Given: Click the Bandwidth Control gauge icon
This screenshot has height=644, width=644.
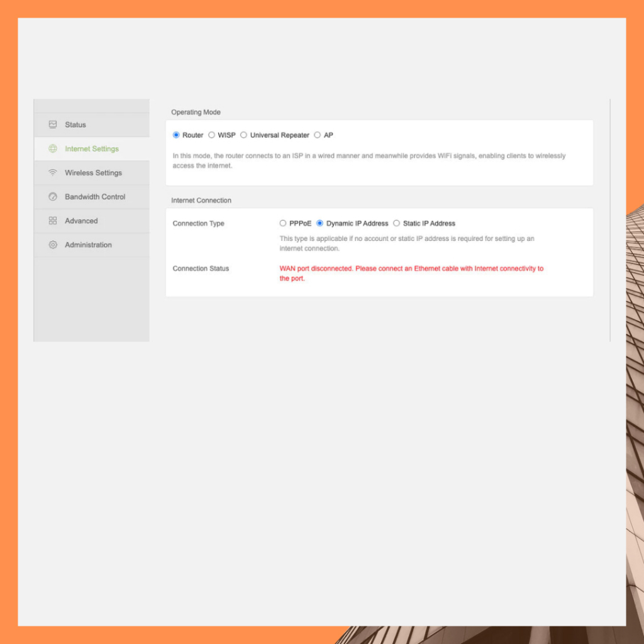Looking at the screenshot, I should point(53,197).
